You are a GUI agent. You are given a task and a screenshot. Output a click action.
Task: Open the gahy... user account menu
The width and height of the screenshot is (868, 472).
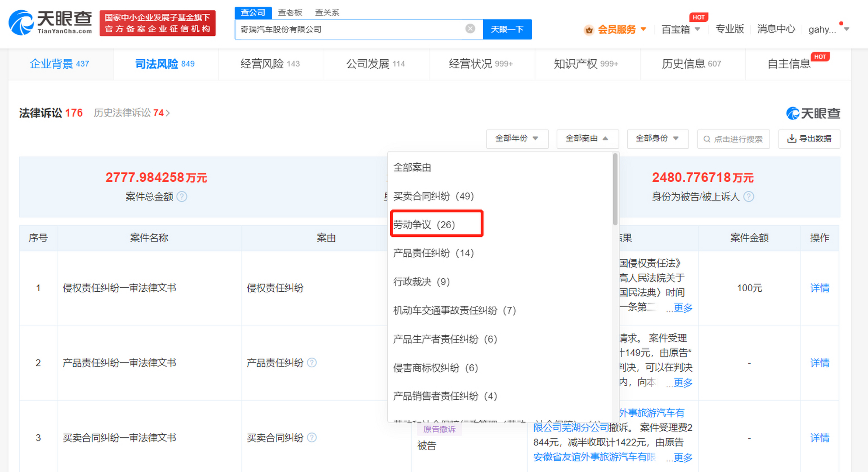(829, 29)
